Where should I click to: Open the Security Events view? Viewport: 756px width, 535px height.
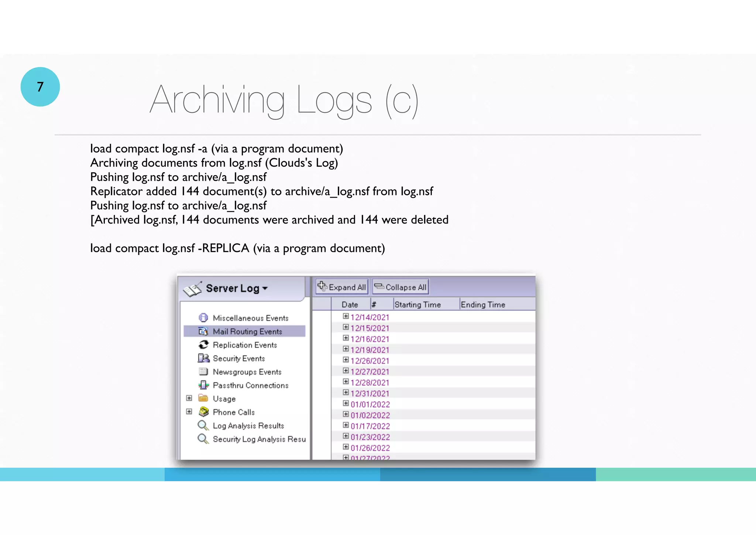pos(239,358)
